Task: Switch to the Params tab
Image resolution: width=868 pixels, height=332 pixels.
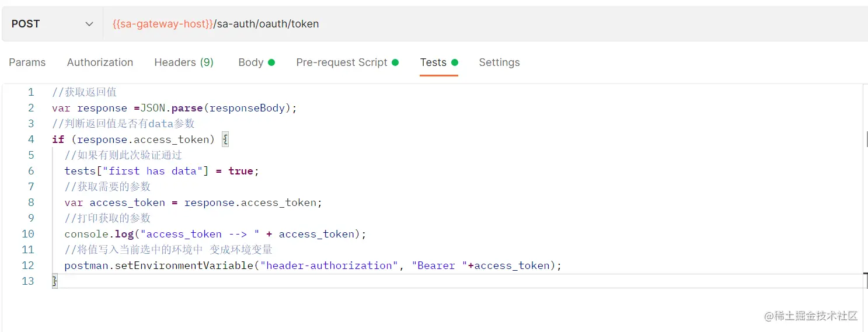Action: coord(27,62)
